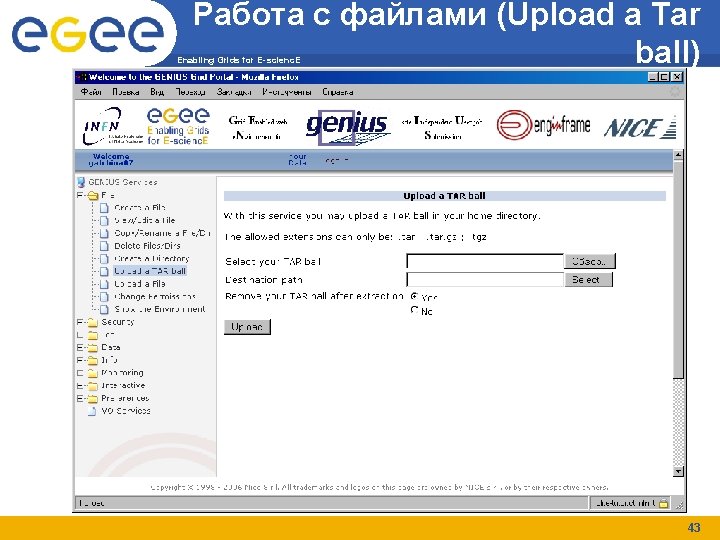Image resolution: width=720 pixels, height=540 pixels.
Task: Click the vertical scrollbar thumb
Action: point(679,270)
